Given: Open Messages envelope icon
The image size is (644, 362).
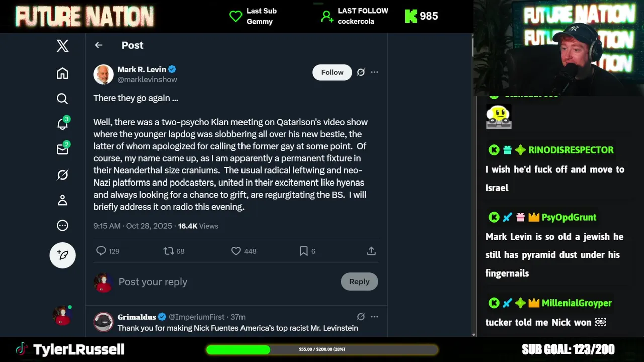Looking at the screenshot, I should [62, 149].
